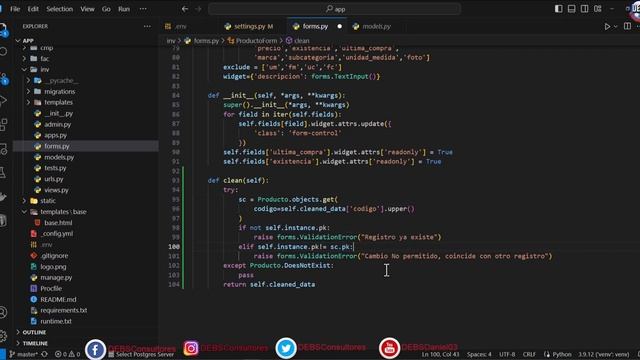Open models.py in explorer tree
The height and width of the screenshot is (360, 640).
(59, 157)
